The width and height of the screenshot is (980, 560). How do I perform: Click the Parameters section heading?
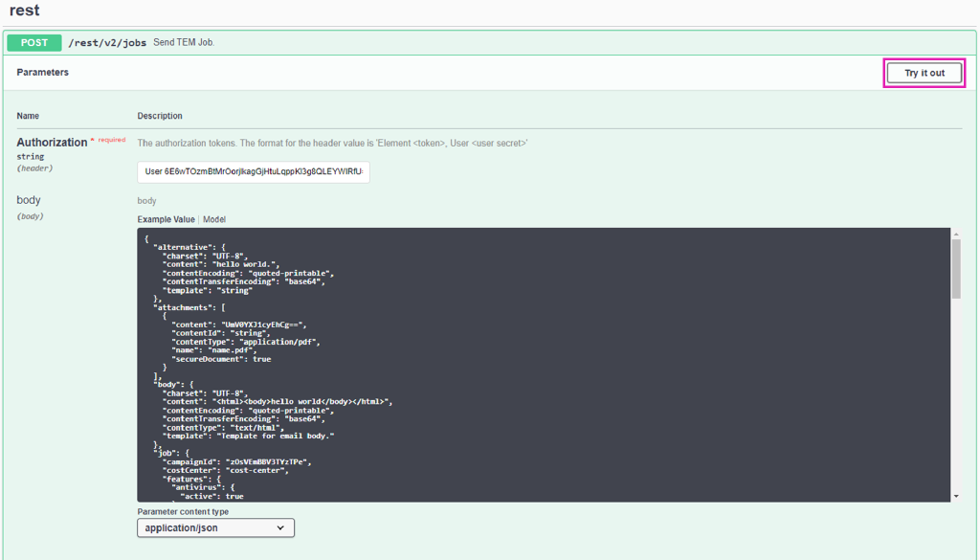point(42,73)
